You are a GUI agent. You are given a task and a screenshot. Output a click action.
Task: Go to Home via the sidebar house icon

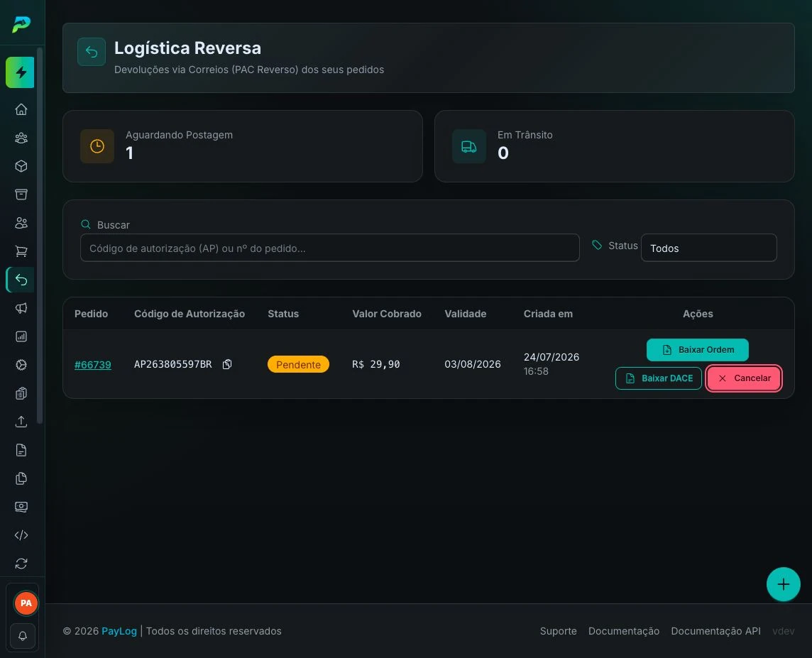pyautogui.click(x=21, y=109)
